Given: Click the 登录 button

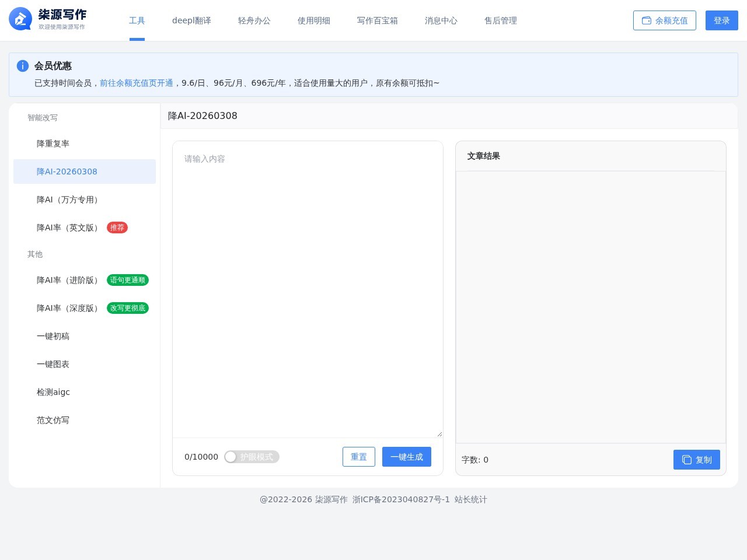Looking at the screenshot, I should (x=722, y=20).
